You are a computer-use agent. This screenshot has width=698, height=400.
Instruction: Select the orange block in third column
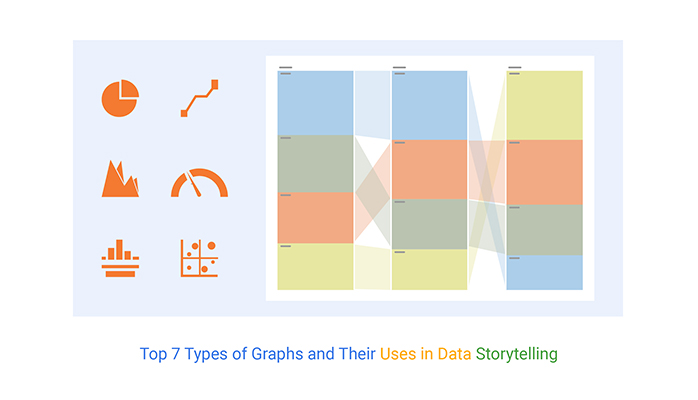tap(544, 172)
